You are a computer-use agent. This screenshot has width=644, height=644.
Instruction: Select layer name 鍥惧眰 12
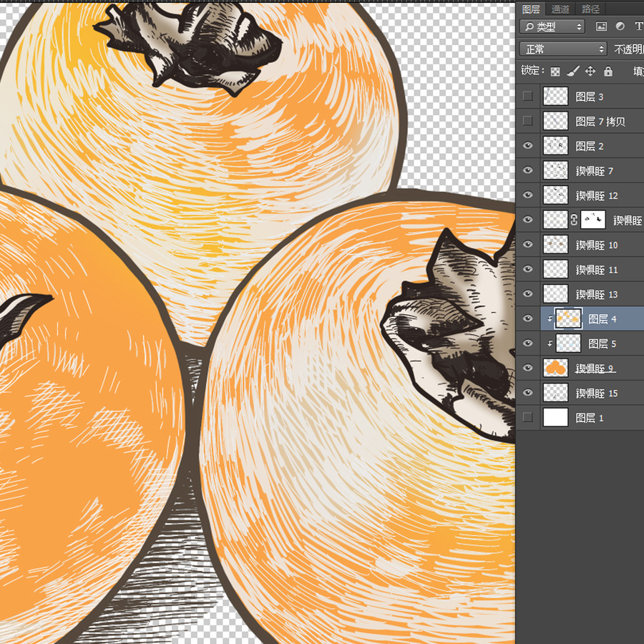coord(597,195)
